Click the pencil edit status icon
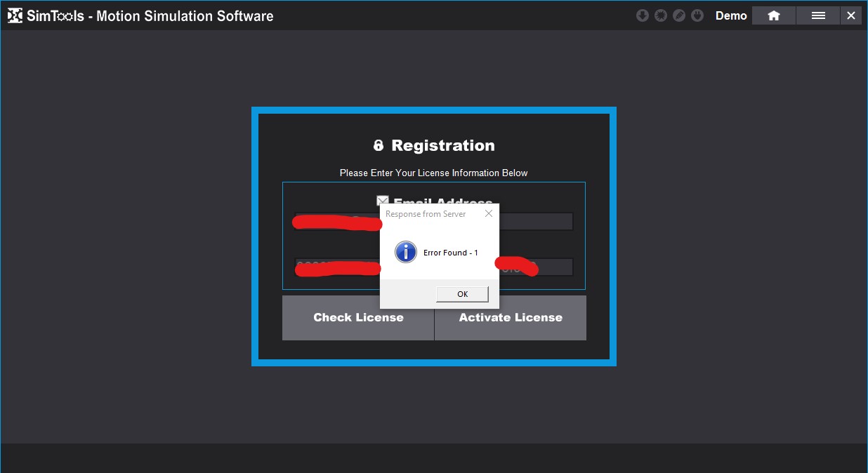This screenshot has width=868, height=473. tap(678, 15)
